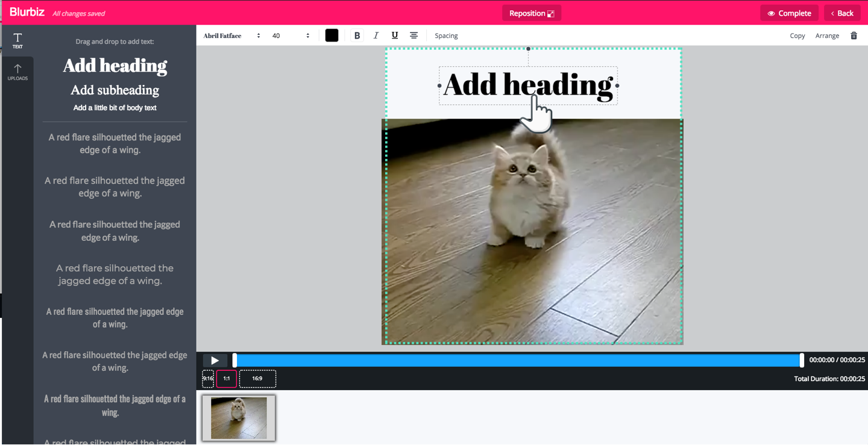Select the 9:16 aspect ratio

coord(208,379)
